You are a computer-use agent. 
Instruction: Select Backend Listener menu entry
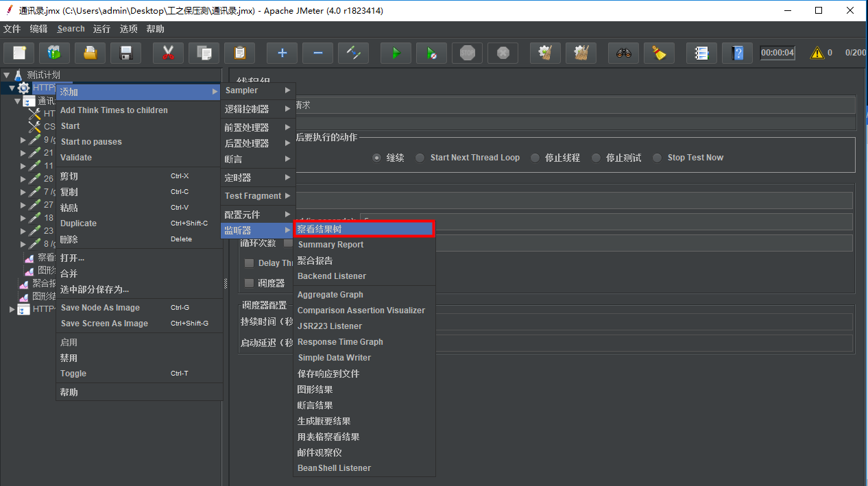click(364, 276)
